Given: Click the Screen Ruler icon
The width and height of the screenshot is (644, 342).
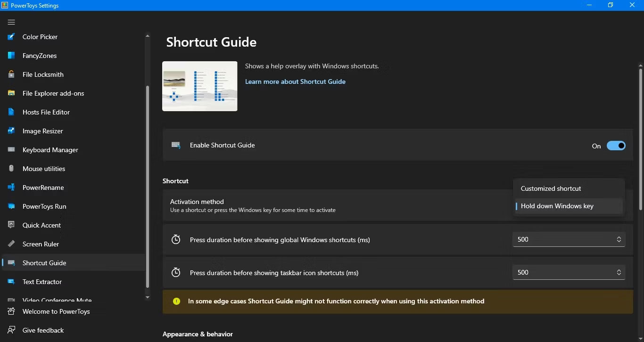Looking at the screenshot, I should [11, 244].
